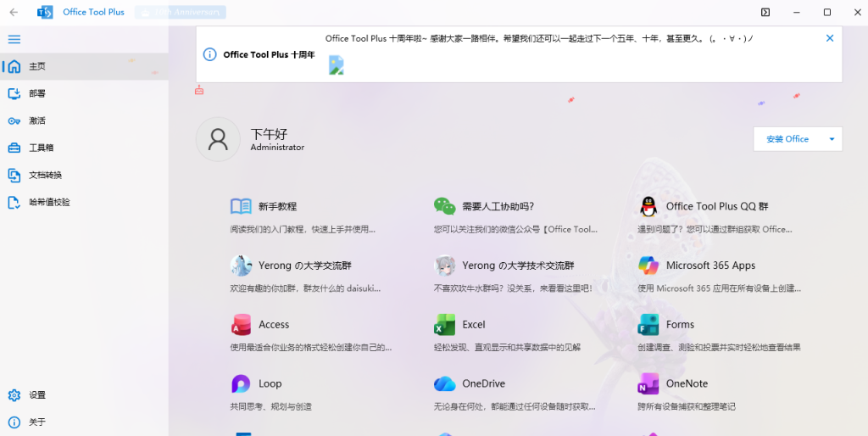Click the Loop app icon
Image resolution: width=868 pixels, height=436 pixels.
[x=241, y=383]
